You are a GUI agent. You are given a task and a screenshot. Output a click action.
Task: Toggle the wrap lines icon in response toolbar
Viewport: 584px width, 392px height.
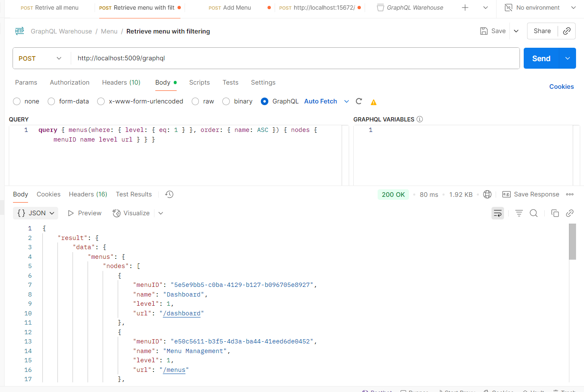[497, 213]
